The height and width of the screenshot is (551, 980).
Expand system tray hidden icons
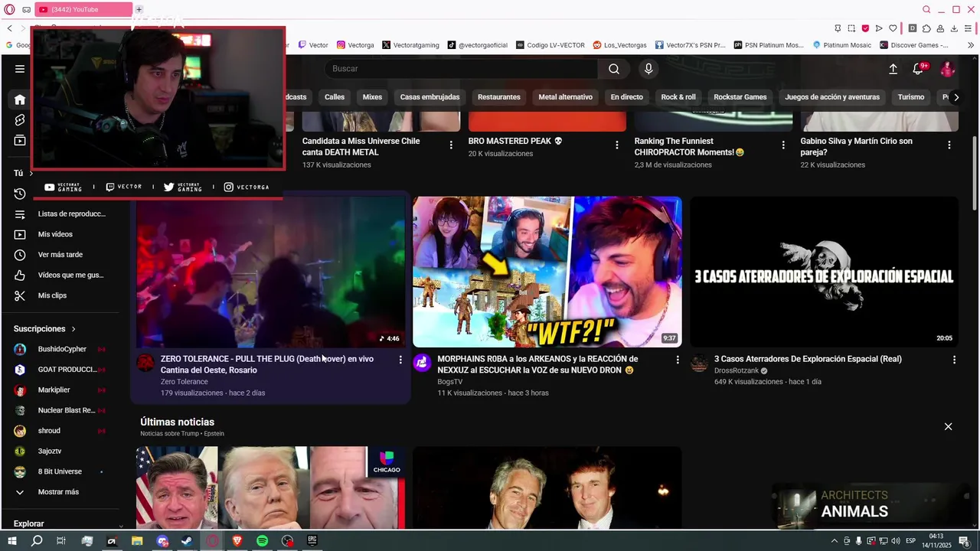click(x=835, y=541)
